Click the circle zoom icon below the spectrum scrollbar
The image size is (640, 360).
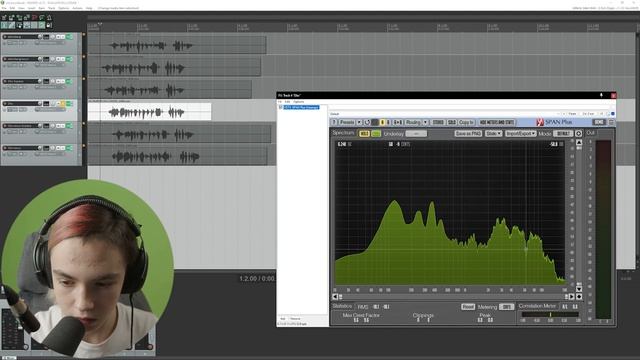[x=579, y=297]
